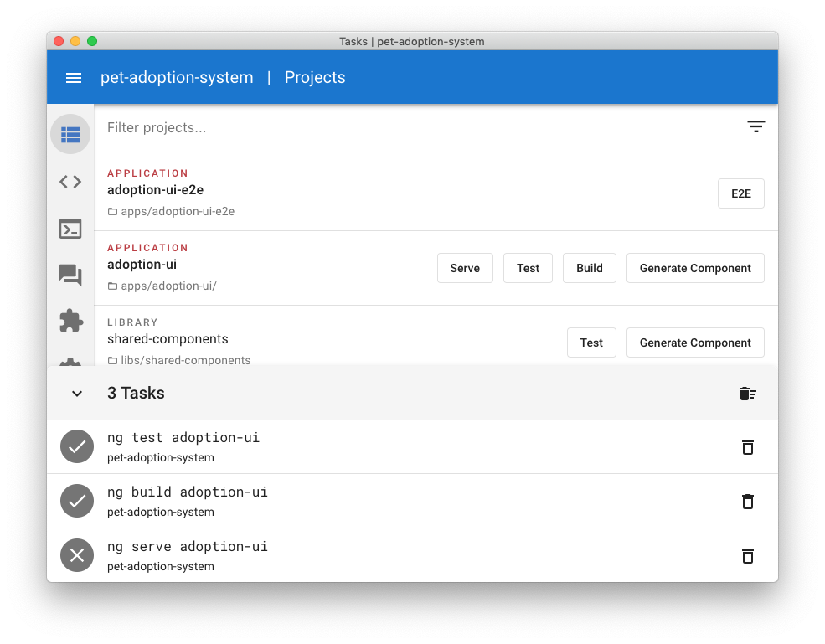Delete the ng test adoption-ui task
825x644 pixels.
(x=748, y=447)
